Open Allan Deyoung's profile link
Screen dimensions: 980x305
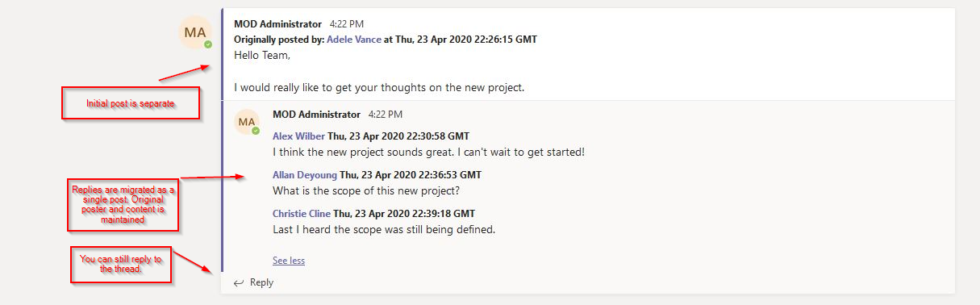[x=305, y=174]
